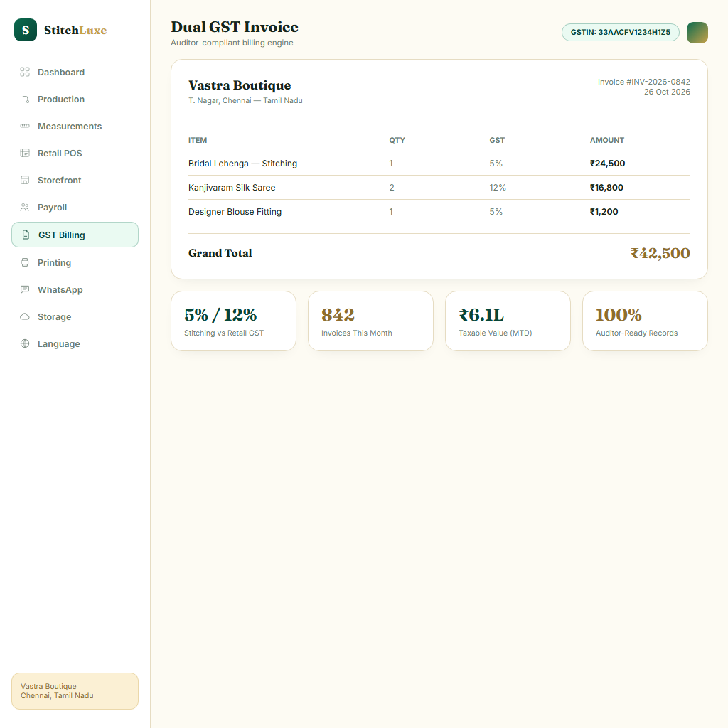This screenshot has height=728, width=728.
Task: Go to Storage settings
Action: [75, 316]
